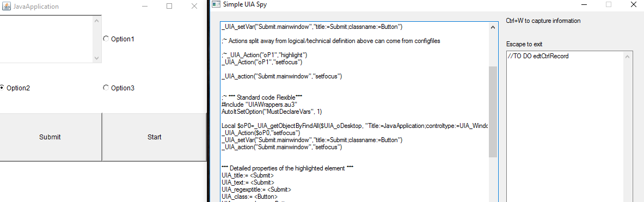Click the '_UIA_Action("oP1","setfocus")' line
The width and height of the screenshot is (644, 202).
coord(262,62)
